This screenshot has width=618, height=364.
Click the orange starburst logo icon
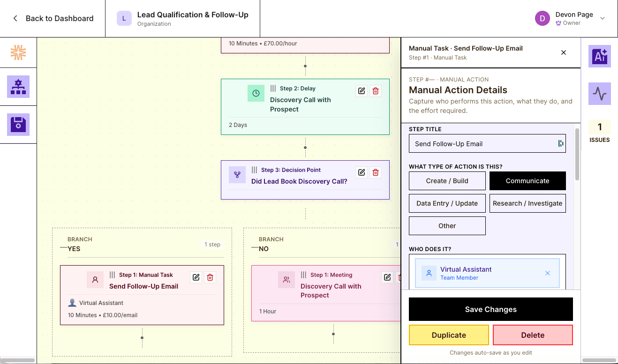point(18,52)
